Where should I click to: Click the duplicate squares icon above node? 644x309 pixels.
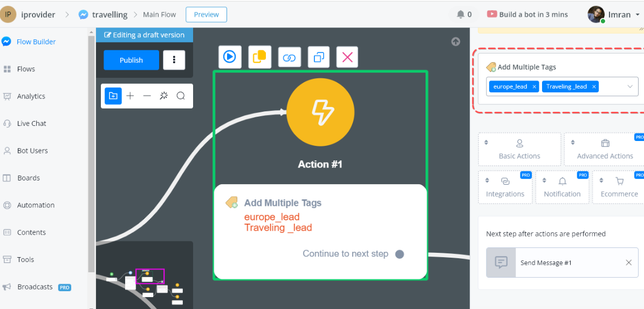click(319, 57)
